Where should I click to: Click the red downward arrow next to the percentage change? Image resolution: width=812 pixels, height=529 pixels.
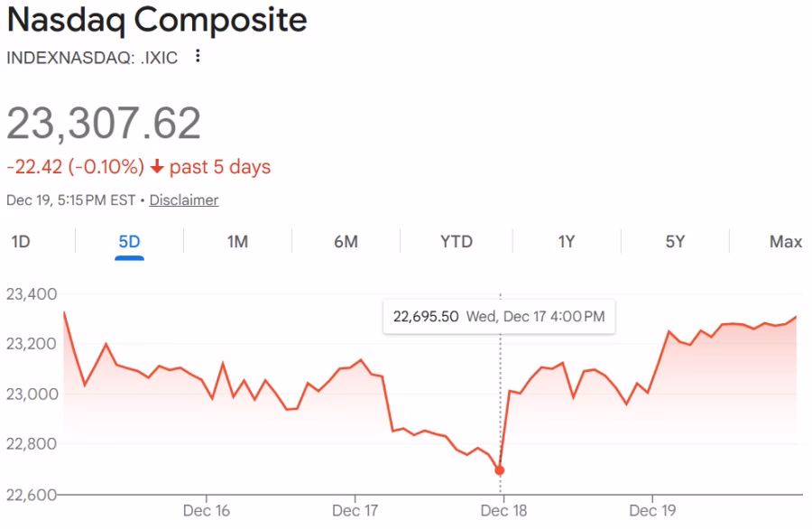pos(159,166)
